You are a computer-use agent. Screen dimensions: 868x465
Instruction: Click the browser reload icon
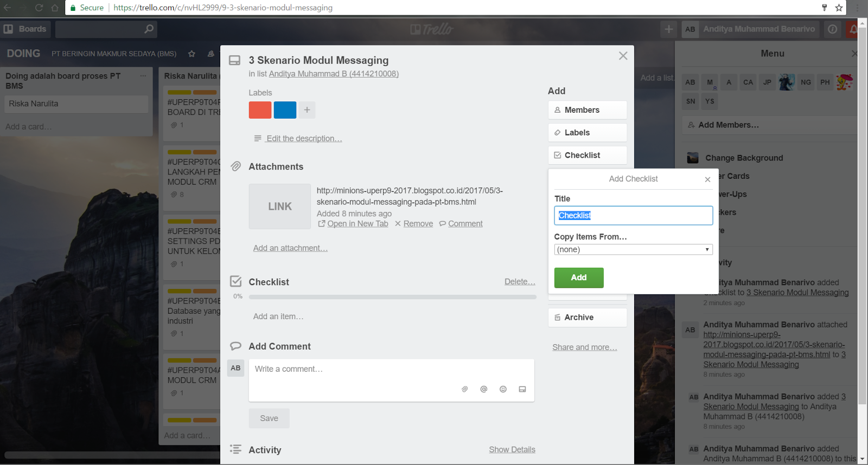click(39, 8)
